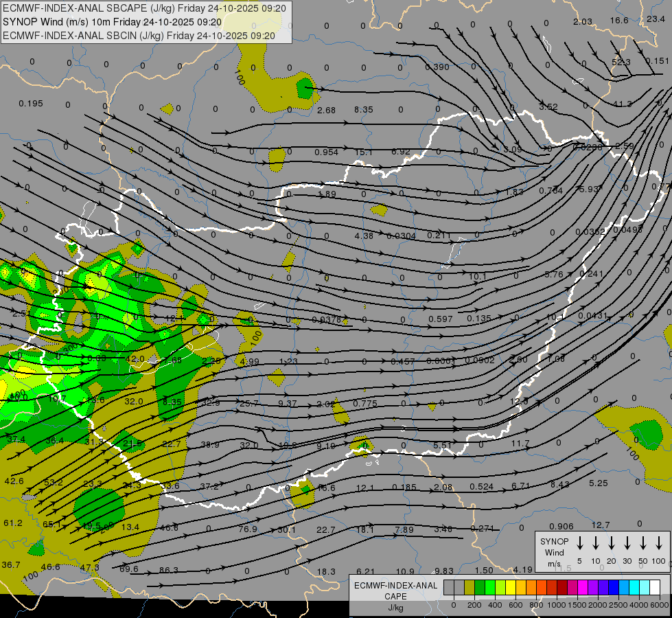Viewport: 672px width, 618px height.
Task: Click the 52.3 value on the map
Action: click(621, 62)
